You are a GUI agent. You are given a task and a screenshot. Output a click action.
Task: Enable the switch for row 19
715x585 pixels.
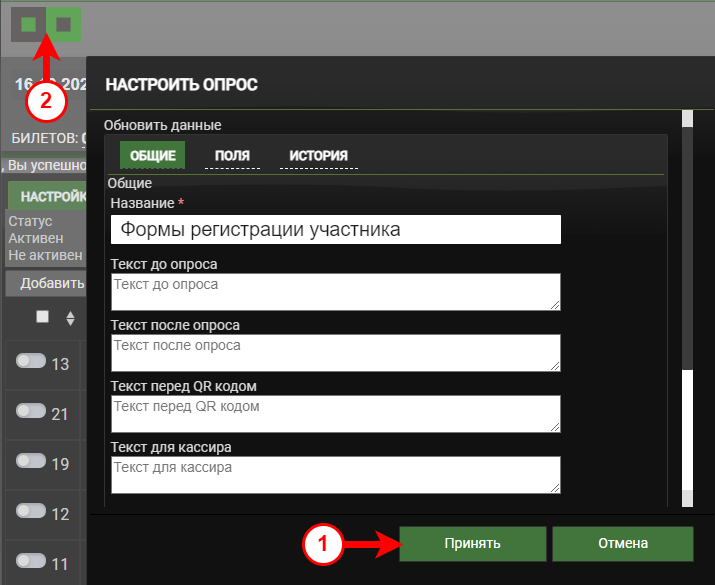(x=31, y=461)
